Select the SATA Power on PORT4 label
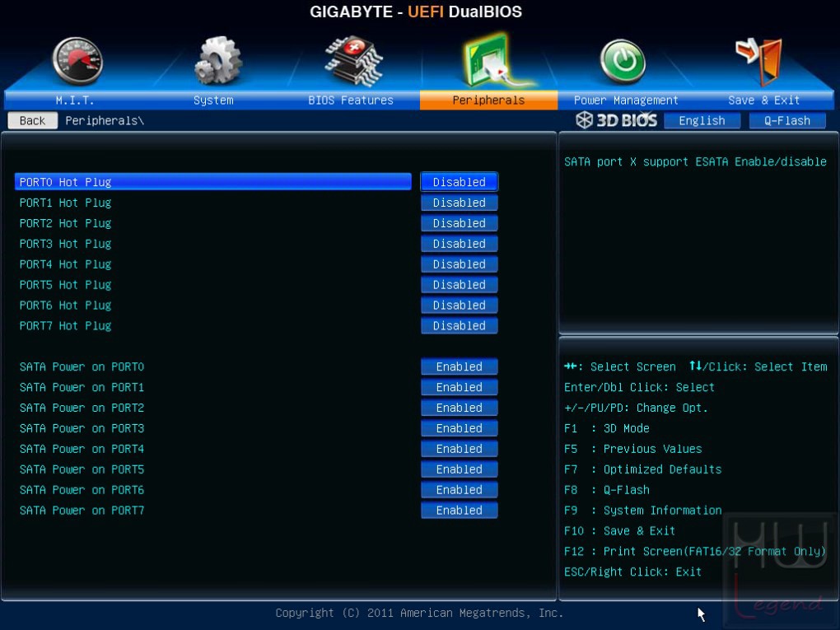This screenshot has width=840, height=630. [x=82, y=449]
